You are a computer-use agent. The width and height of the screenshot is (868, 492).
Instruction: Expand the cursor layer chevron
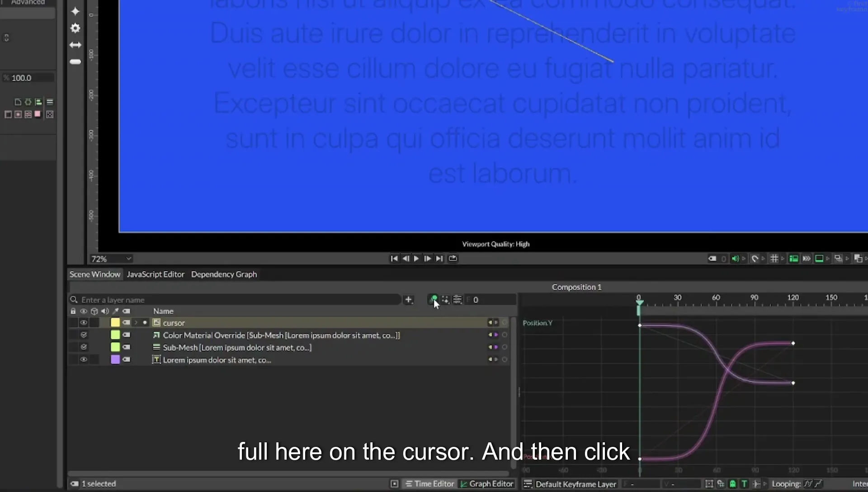(136, 322)
